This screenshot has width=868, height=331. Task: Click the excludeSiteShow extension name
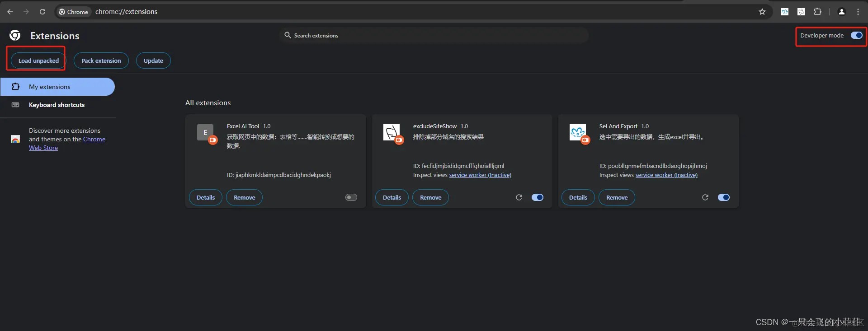[x=435, y=126]
